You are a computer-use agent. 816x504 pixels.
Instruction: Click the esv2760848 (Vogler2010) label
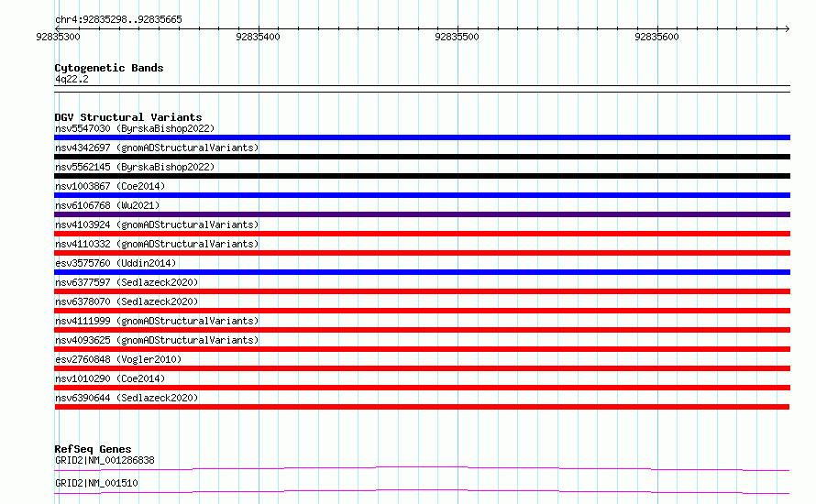(118, 359)
